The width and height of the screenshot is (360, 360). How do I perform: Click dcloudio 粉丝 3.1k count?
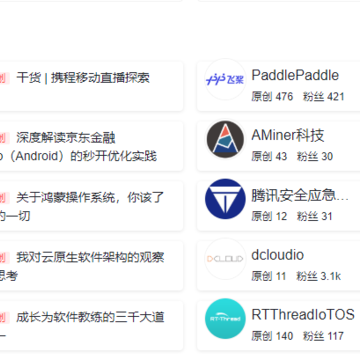[x=319, y=276]
